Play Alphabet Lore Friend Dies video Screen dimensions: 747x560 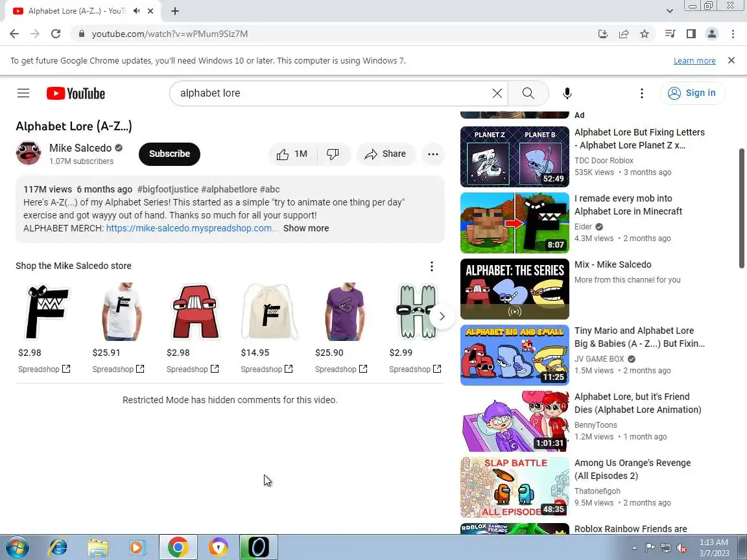tap(514, 421)
